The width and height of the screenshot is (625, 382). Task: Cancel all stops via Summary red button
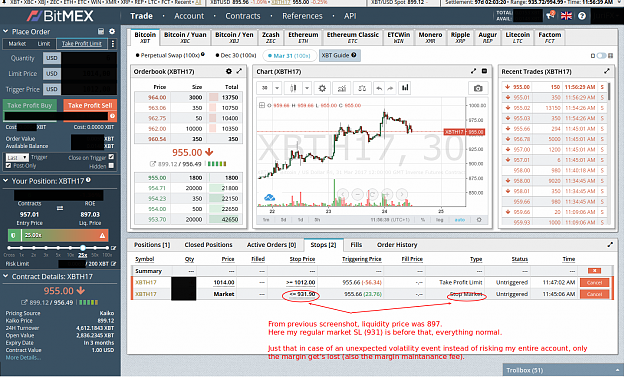pos(594,271)
